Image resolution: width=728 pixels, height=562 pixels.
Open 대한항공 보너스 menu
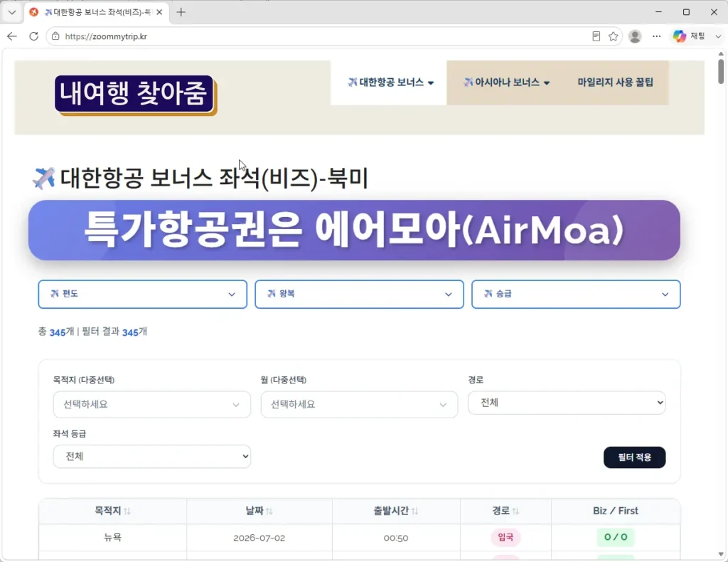(390, 83)
